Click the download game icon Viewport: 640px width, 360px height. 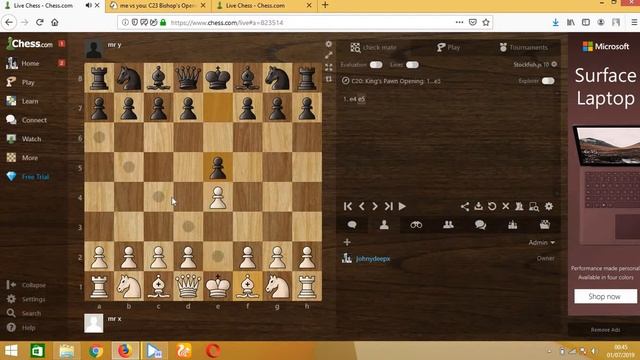click(478, 207)
